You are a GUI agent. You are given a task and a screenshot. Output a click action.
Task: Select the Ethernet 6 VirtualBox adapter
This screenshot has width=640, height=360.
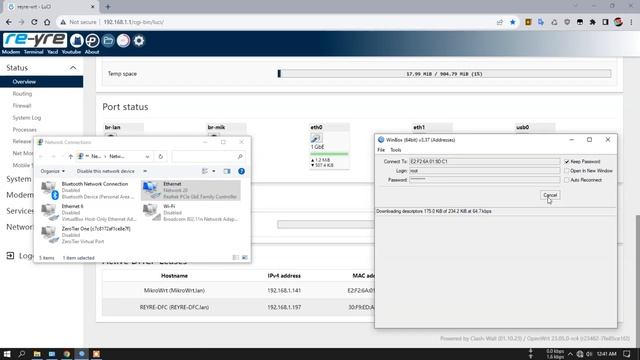click(88, 213)
